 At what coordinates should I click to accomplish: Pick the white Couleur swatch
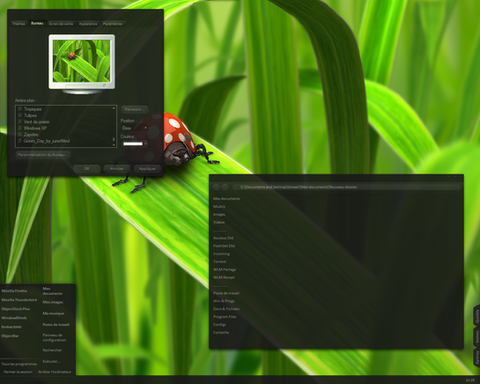tap(133, 144)
